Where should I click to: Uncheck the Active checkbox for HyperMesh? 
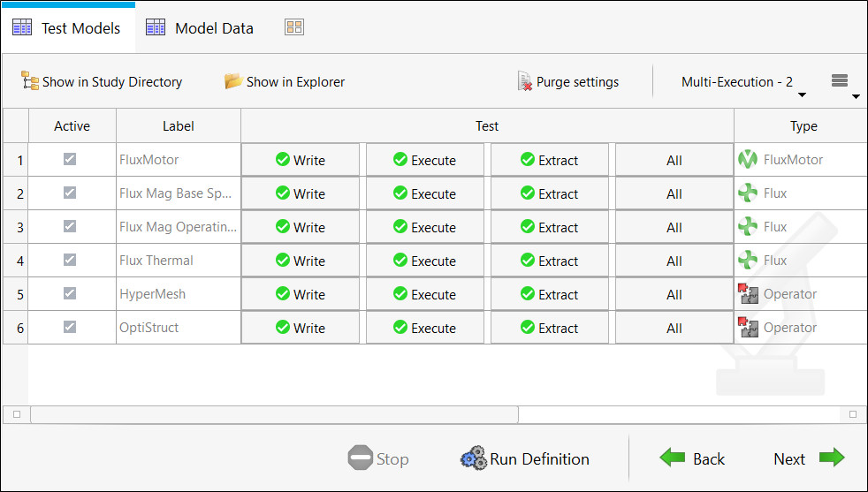[70, 293]
